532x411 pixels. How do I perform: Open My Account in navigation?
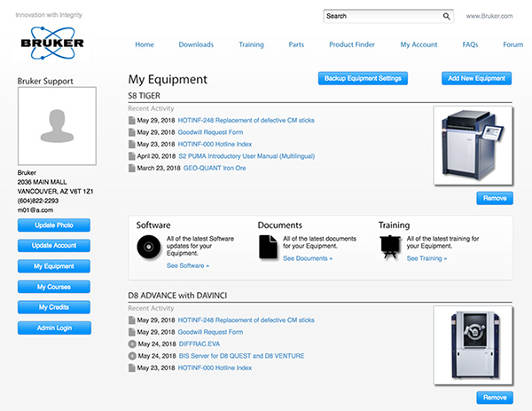(x=419, y=44)
